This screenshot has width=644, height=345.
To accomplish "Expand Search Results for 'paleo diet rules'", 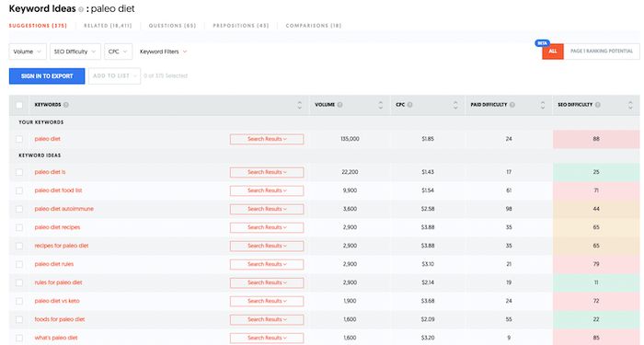I will pos(267,265).
